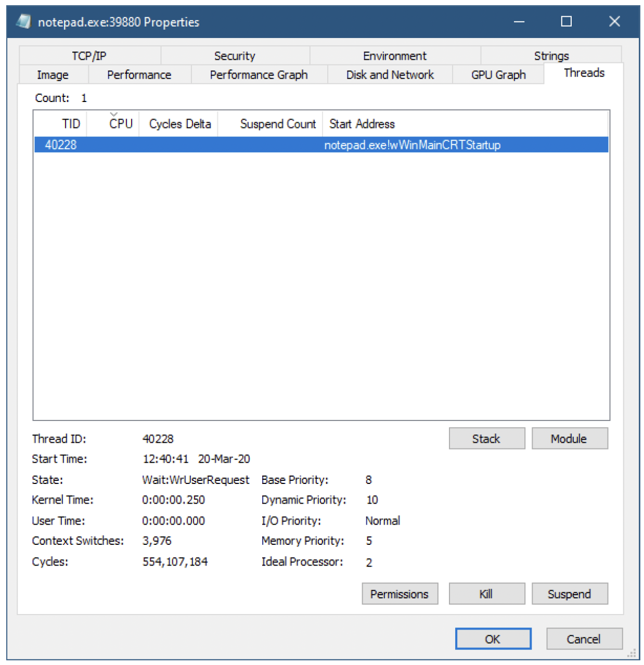Click Cycles value 554,107,184
The image size is (644, 665).
[175, 562]
